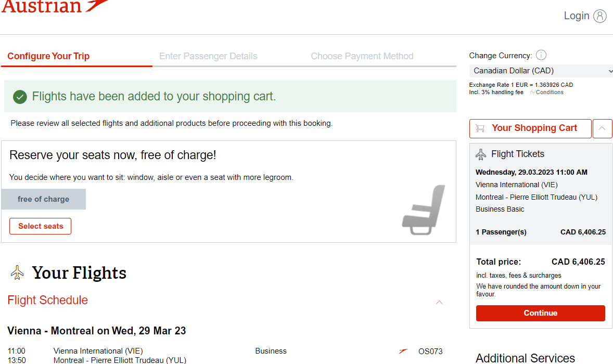613x364 pixels.
Task: Click the shopping cart icon
Action: tap(480, 128)
